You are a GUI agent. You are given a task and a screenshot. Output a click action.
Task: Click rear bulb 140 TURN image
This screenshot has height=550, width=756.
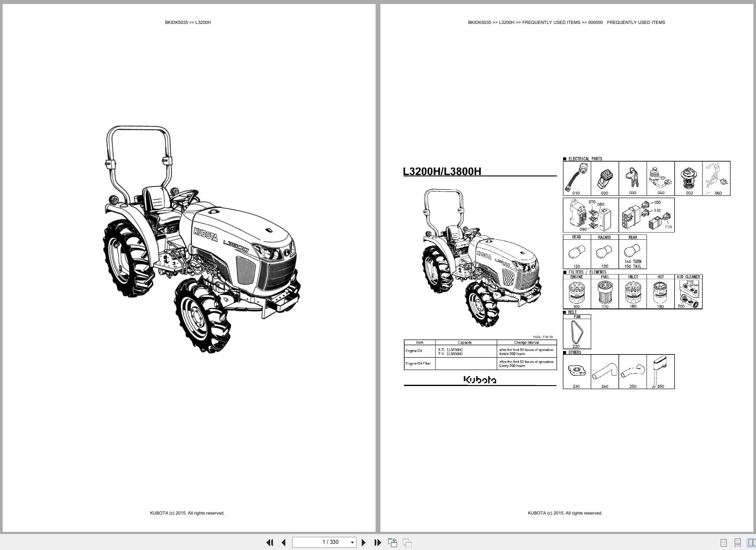(x=632, y=251)
